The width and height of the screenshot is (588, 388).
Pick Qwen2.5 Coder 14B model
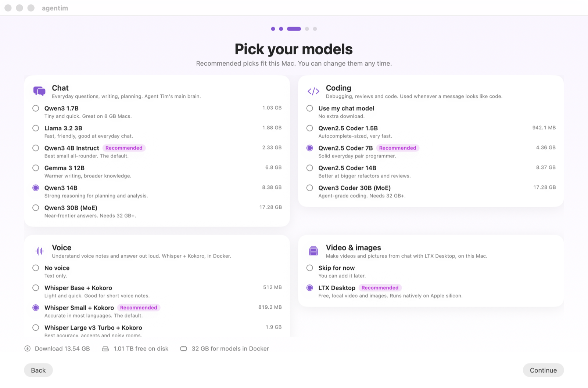click(x=310, y=168)
